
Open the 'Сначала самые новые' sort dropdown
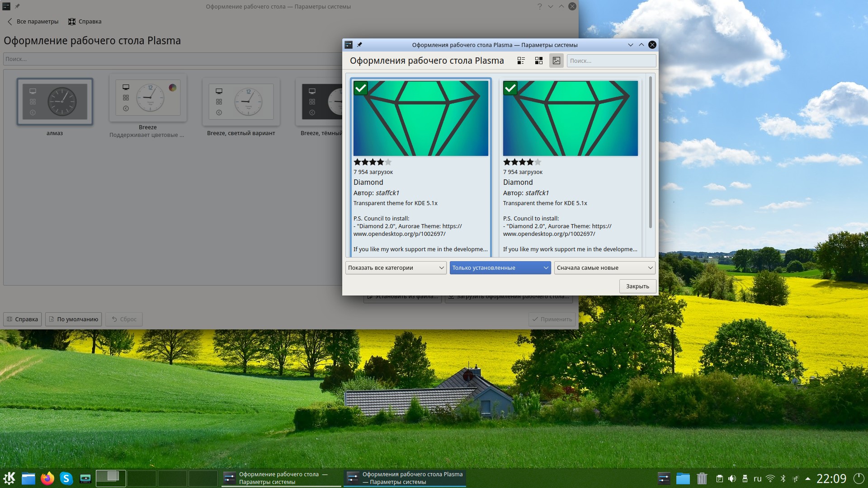click(604, 268)
